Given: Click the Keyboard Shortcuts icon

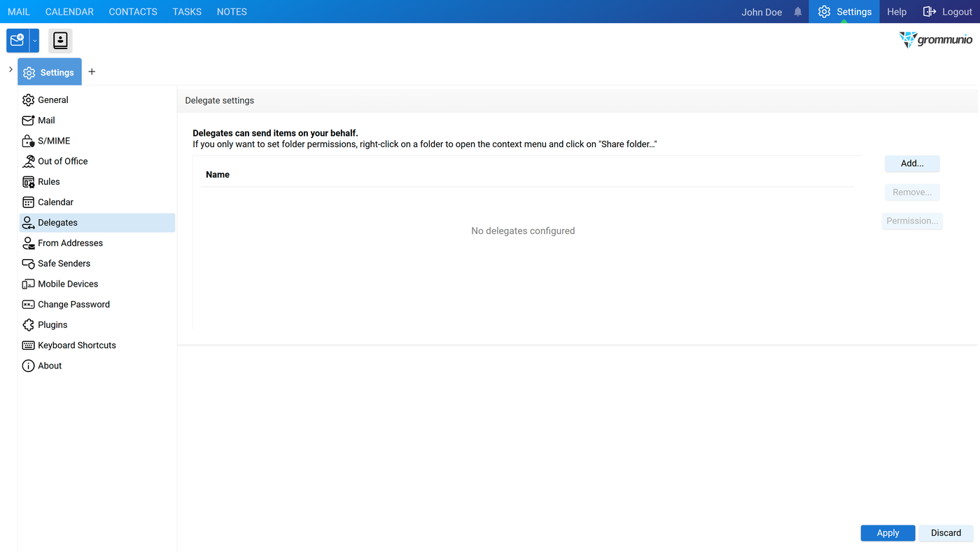Looking at the screenshot, I should click(28, 345).
